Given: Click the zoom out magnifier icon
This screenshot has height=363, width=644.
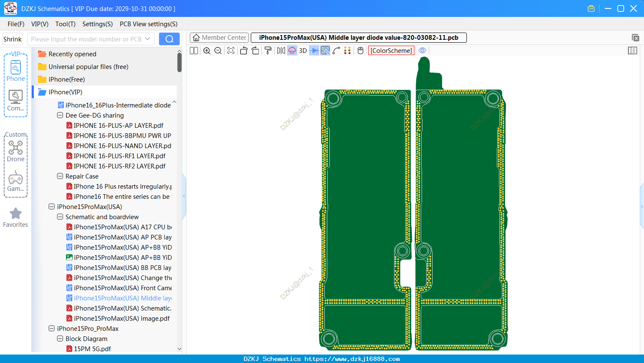Looking at the screenshot, I should tap(218, 51).
